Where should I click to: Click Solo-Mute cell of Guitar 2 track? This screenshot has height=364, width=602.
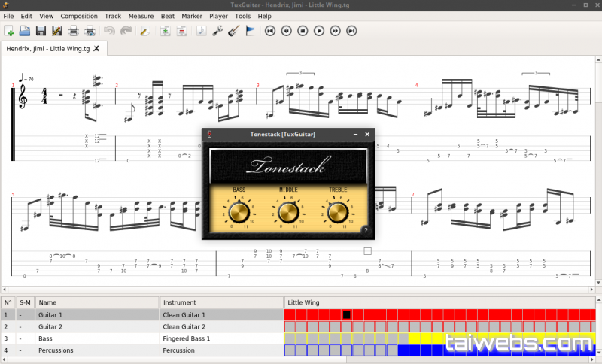tap(26, 326)
